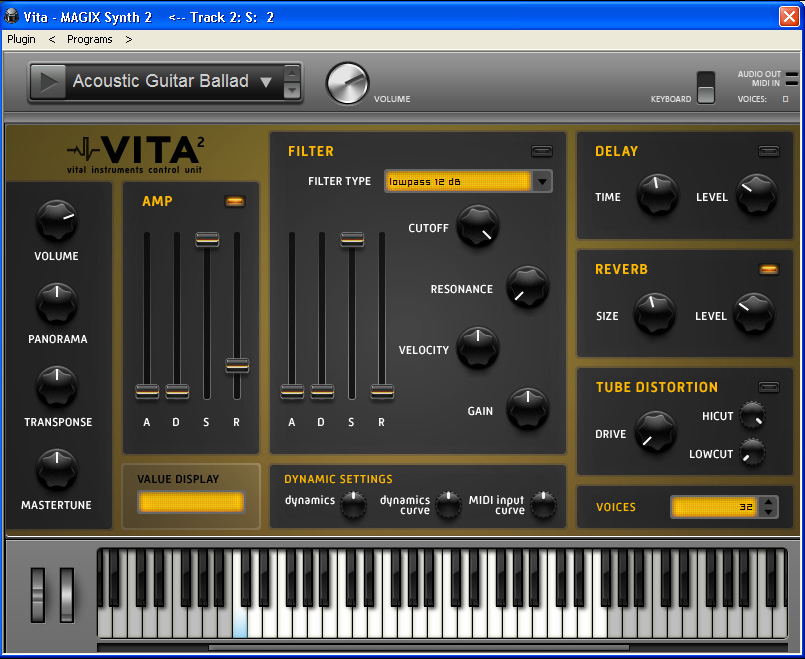This screenshot has width=805, height=659.
Task: Click the keyboard horizontal scrollbar thumb
Action: (418, 648)
